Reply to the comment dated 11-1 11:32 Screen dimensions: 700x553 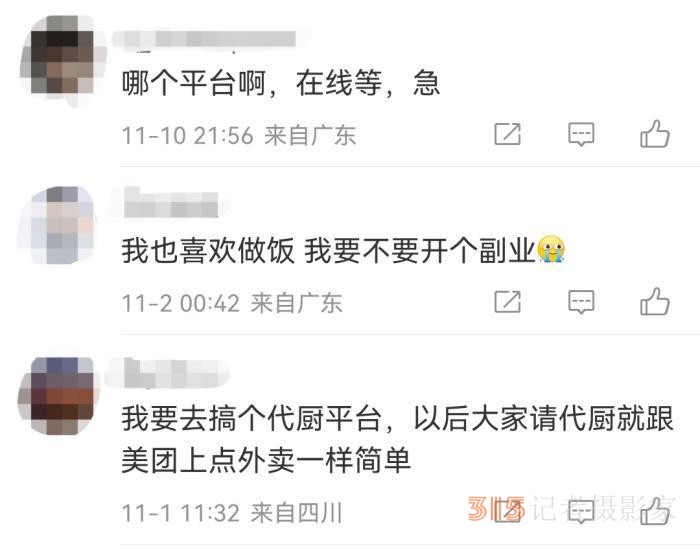[x=581, y=511]
